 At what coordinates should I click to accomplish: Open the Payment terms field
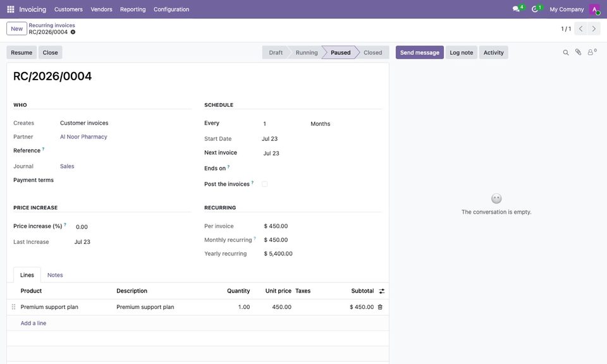coord(125,180)
